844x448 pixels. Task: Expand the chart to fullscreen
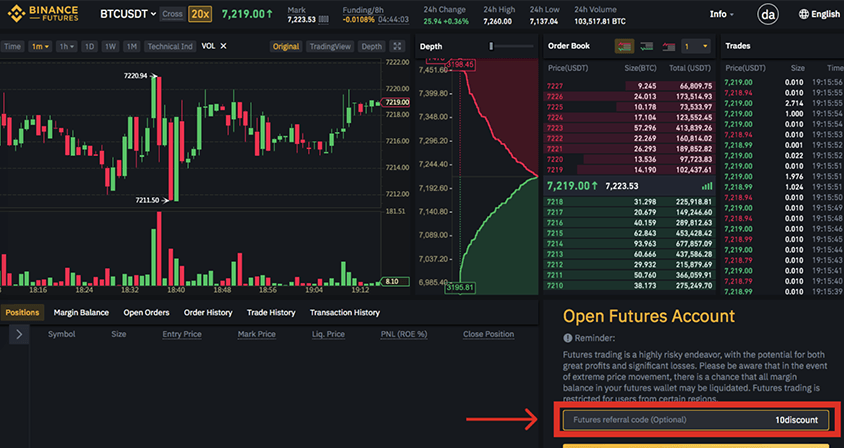click(x=397, y=46)
